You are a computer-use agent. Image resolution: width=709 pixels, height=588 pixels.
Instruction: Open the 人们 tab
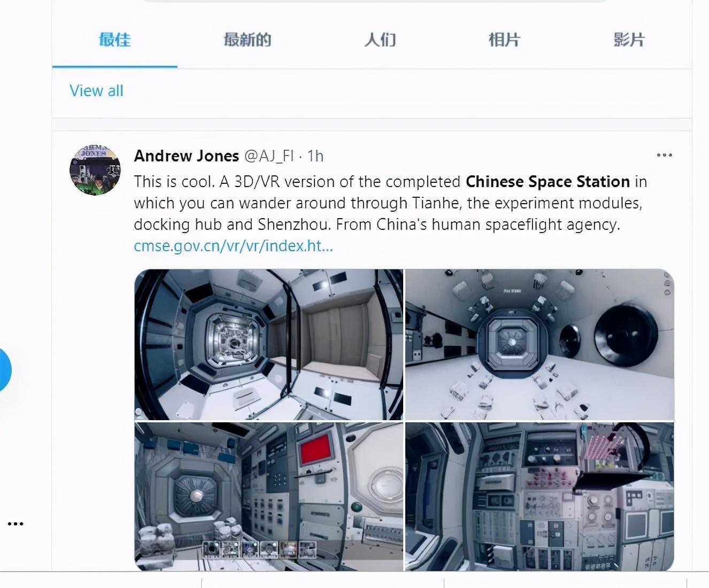(x=380, y=40)
